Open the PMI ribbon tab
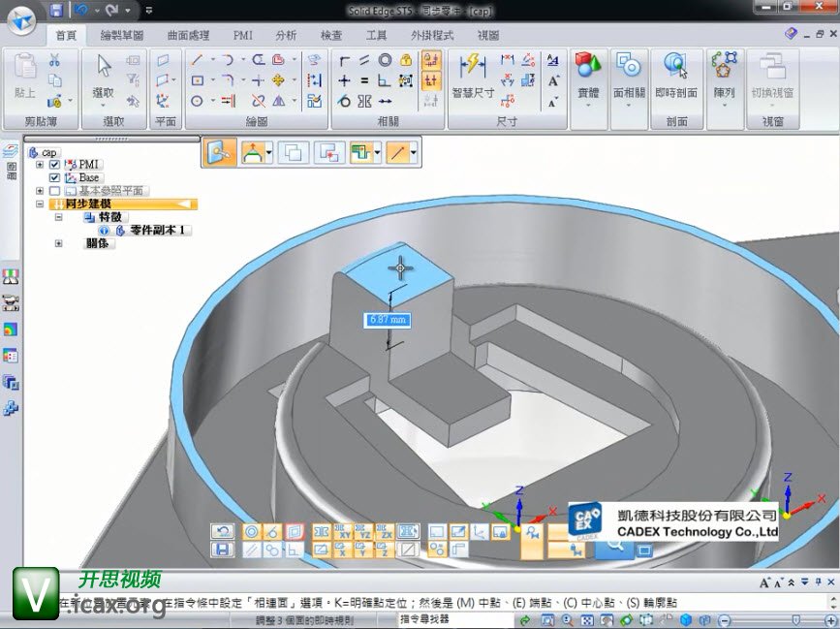 [x=242, y=35]
